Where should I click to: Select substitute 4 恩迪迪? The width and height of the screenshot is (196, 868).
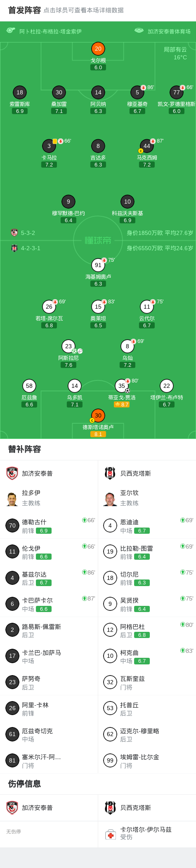147,525
